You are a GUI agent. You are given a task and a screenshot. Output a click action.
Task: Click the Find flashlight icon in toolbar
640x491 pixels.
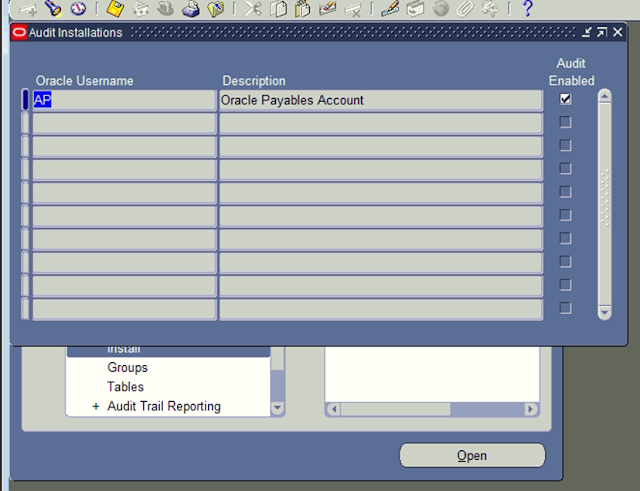pyautogui.click(x=54, y=9)
